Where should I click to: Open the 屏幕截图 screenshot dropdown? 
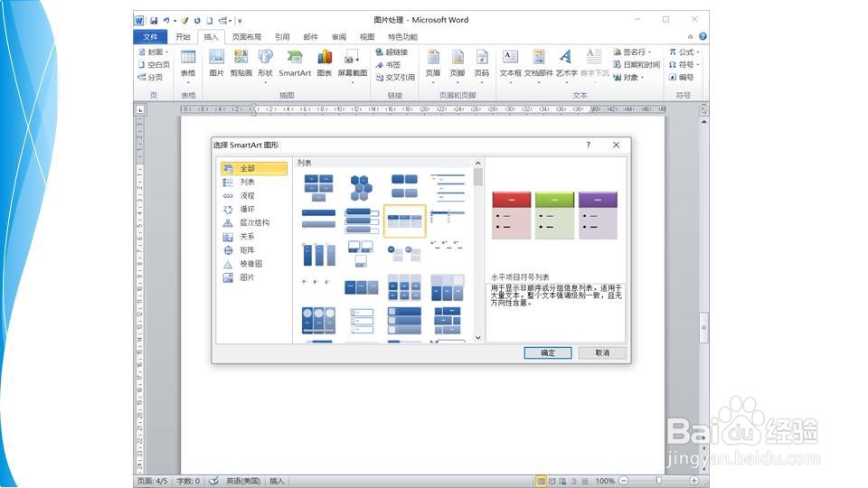click(x=353, y=66)
